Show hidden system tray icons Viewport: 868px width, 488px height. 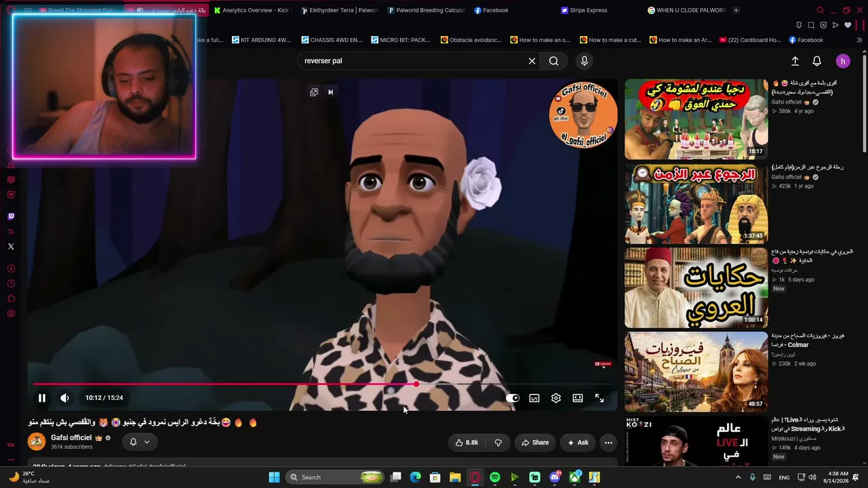pos(738,477)
